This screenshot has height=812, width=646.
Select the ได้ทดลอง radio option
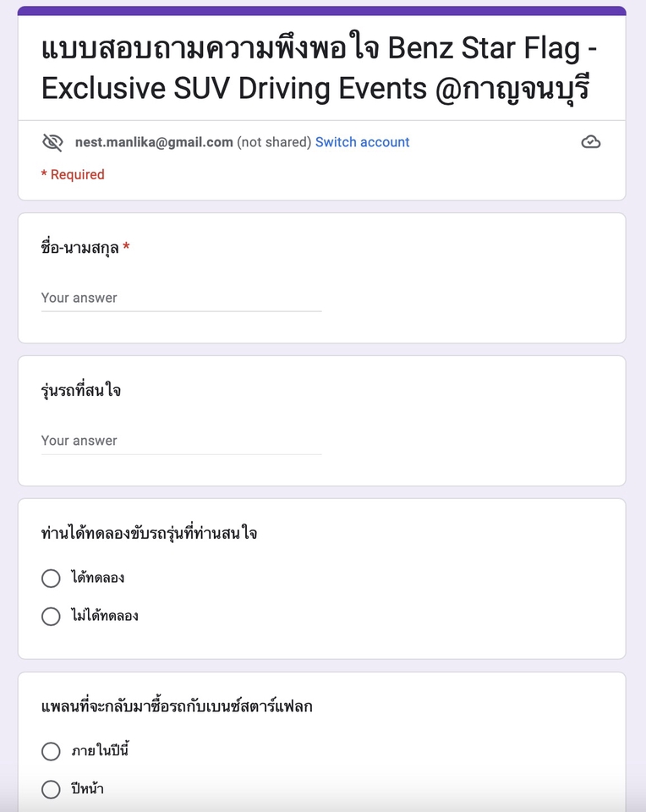[51, 578]
